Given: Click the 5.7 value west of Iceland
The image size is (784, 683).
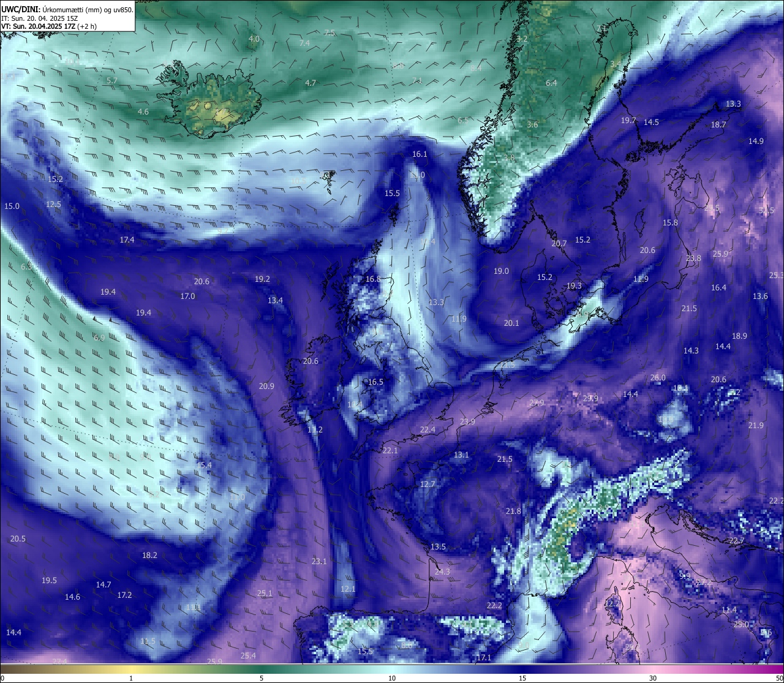Looking at the screenshot, I should coord(111,81).
